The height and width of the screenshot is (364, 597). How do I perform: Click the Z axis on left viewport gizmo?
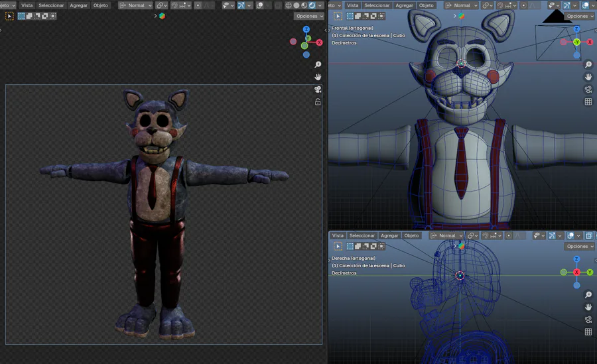click(306, 29)
